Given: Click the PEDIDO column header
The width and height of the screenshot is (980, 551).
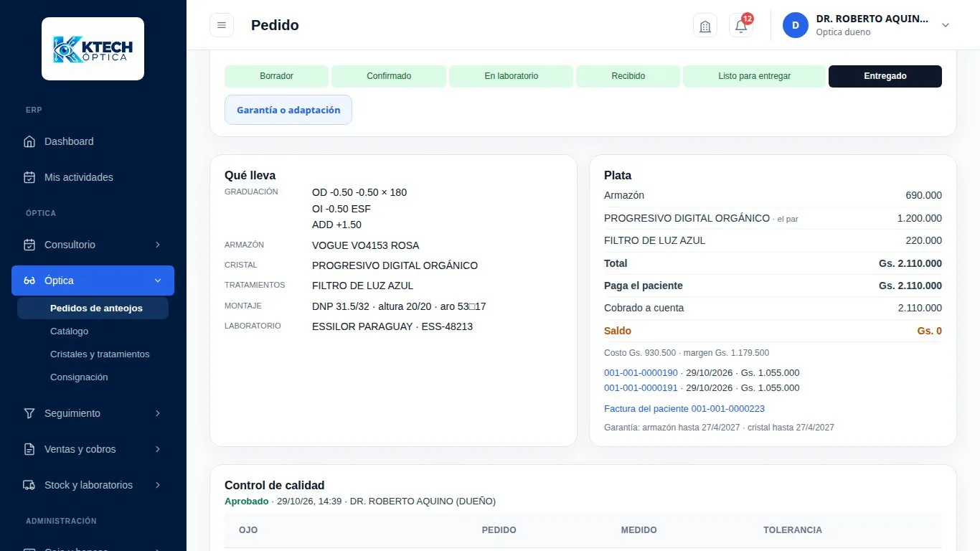Looking at the screenshot, I should click(499, 530).
